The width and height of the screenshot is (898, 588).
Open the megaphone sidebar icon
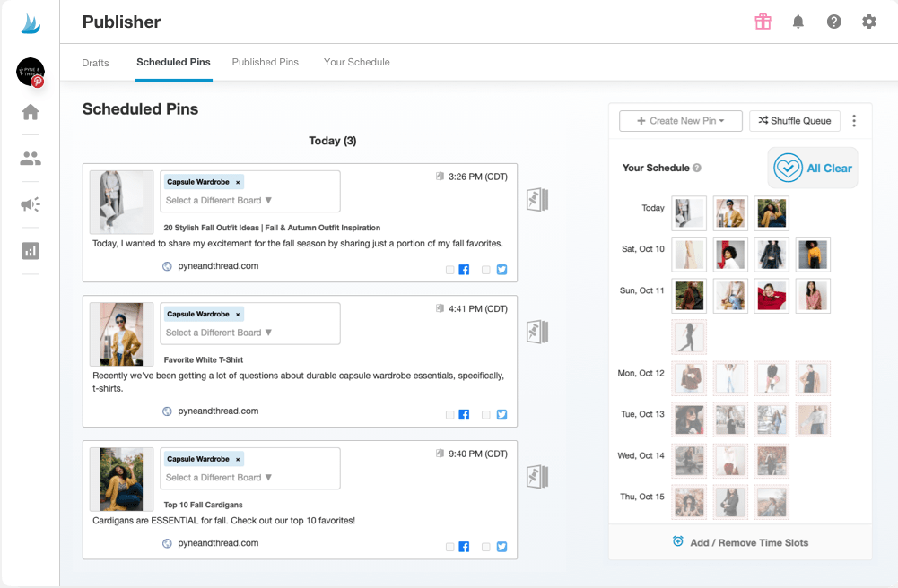click(31, 205)
